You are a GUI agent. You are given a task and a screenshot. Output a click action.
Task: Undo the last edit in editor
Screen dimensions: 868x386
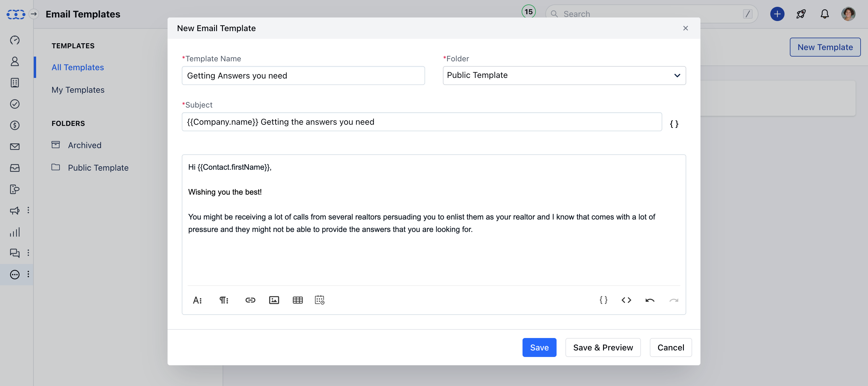(x=650, y=300)
